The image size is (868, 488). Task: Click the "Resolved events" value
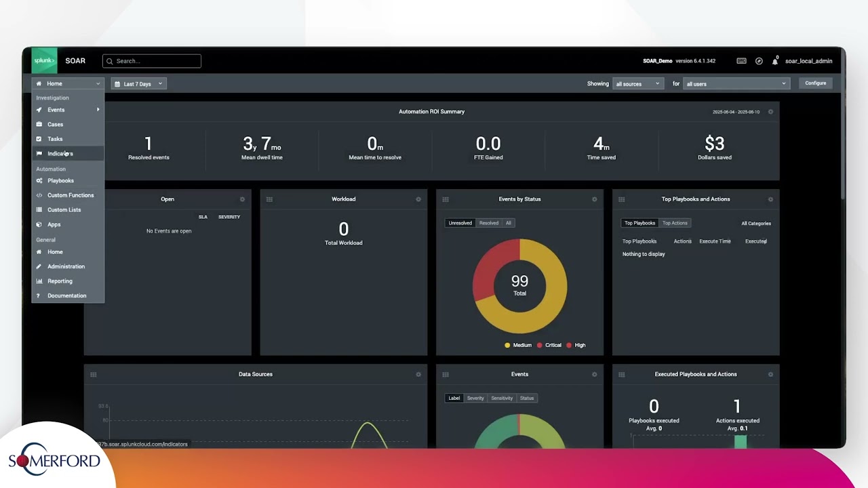[149, 144]
